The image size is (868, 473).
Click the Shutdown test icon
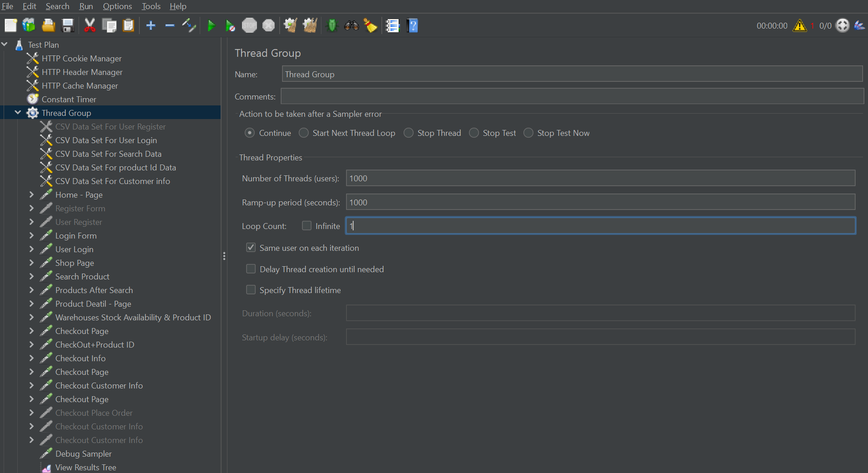(269, 25)
